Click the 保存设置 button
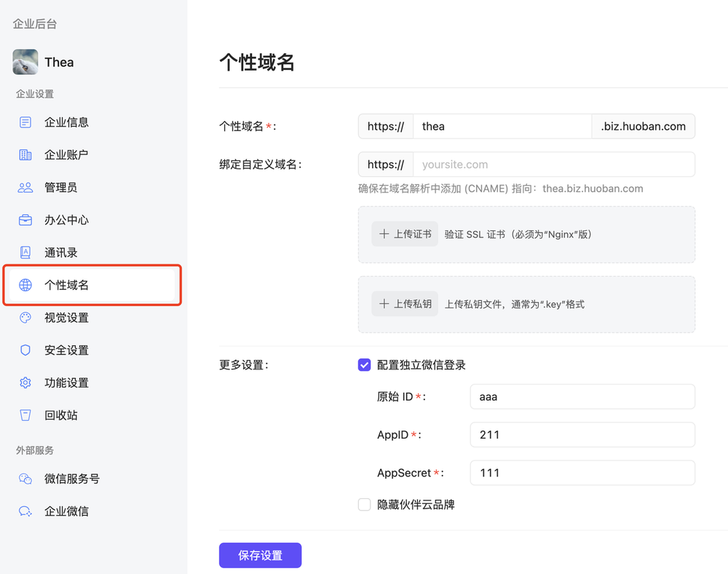Viewport: 728px width, 574px height. pos(260,556)
